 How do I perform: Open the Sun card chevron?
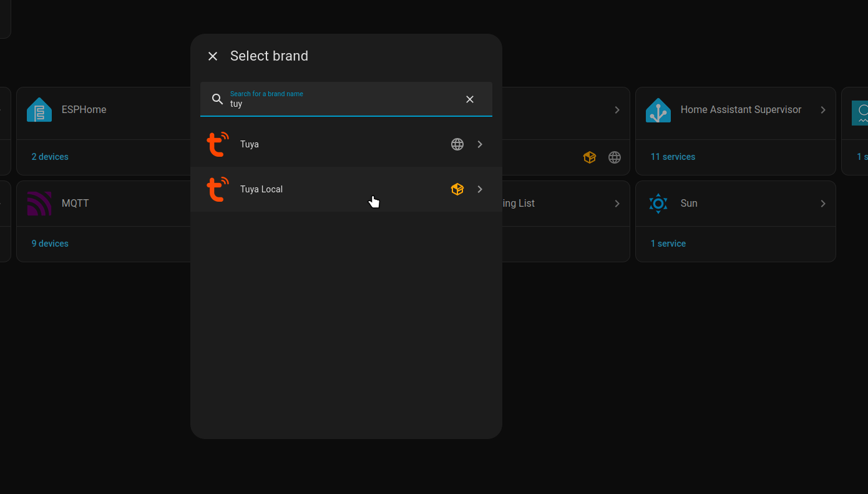[823, 204]
